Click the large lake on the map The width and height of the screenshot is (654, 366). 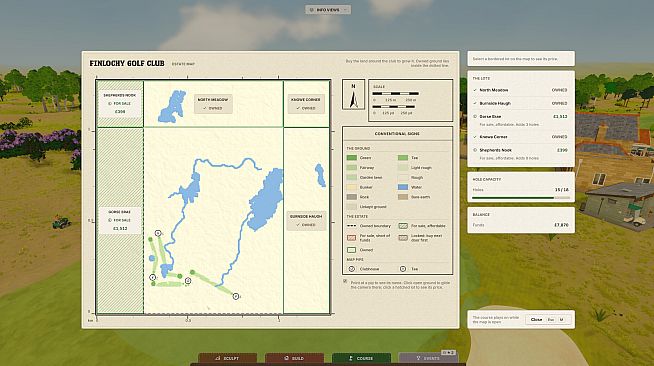point(265,200)
